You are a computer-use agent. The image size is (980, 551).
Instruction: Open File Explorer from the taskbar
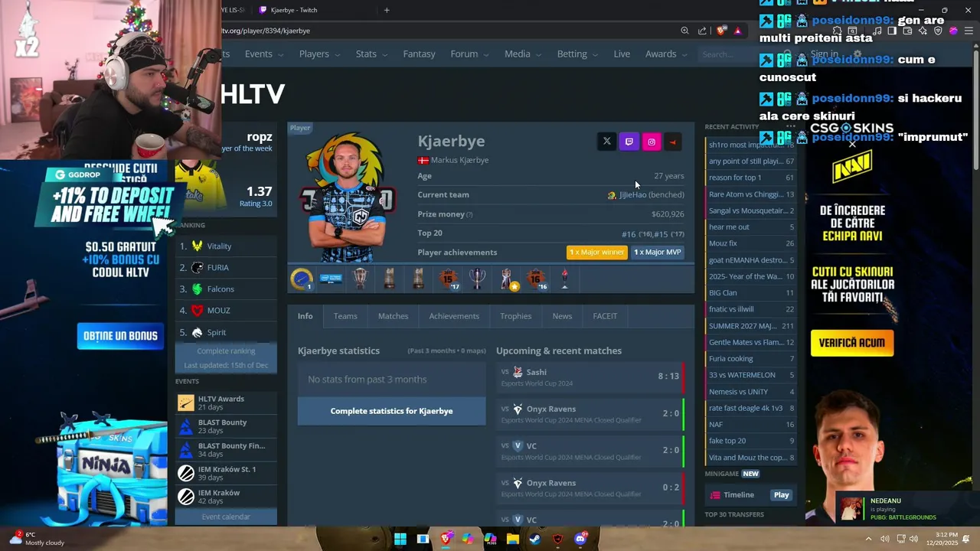513,539
